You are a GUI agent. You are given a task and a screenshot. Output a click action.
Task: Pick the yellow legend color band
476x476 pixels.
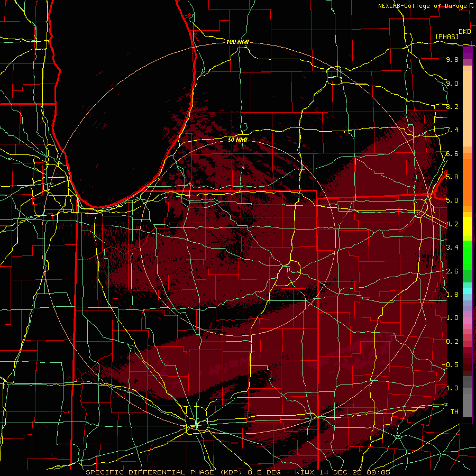pyautogui.click(x=467, y=226)
